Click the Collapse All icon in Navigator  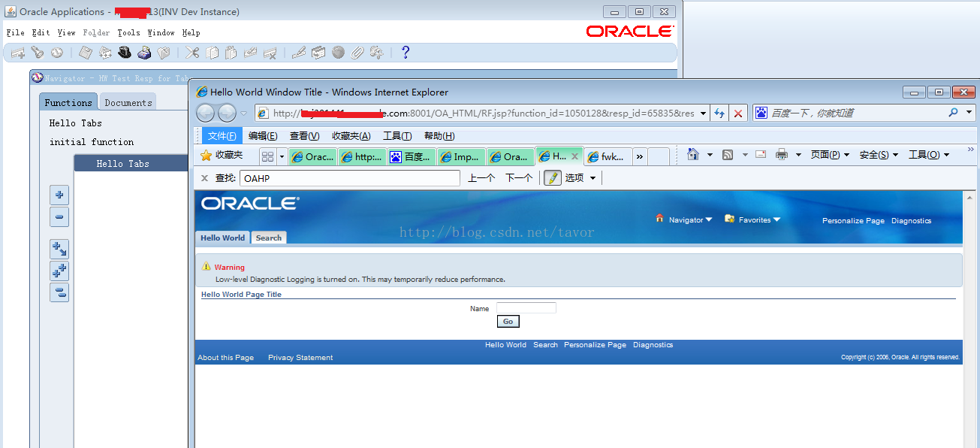click(x=59, y=292)
